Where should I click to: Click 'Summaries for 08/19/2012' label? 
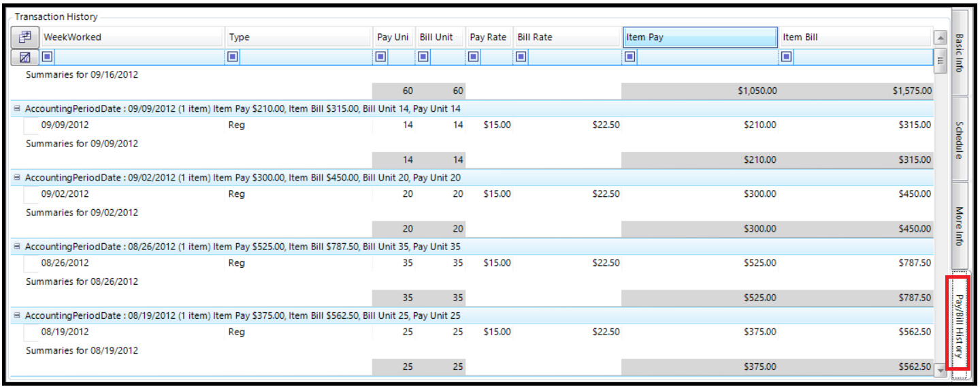click(x=82, y=351)
